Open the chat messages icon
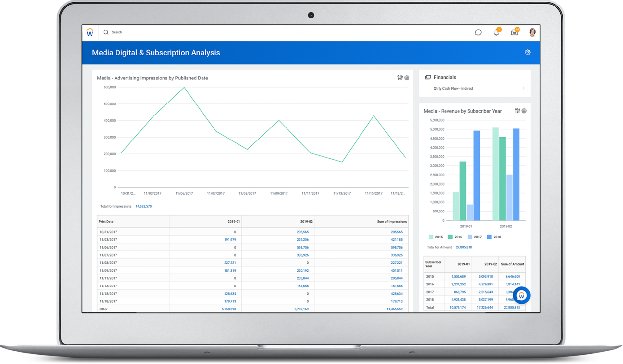The height and width of the screenshot is (364, 623). coord(478,32)
